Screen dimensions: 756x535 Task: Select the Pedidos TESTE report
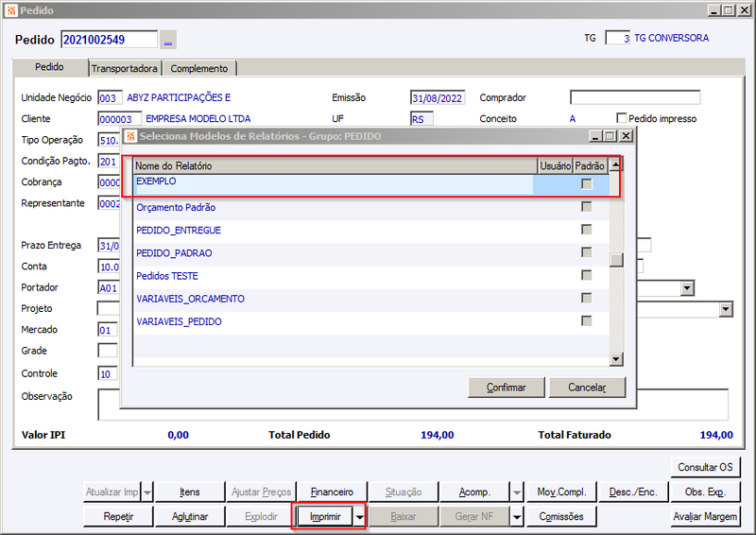point(371,275)
